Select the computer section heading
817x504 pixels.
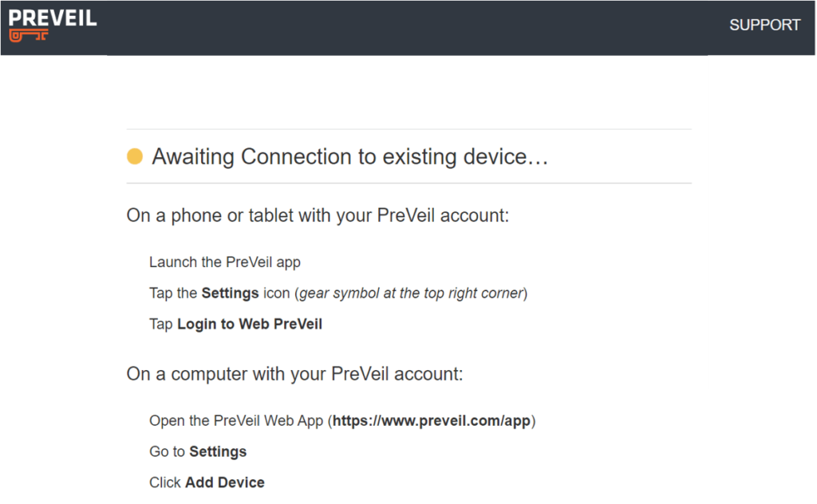(x=294, y=374)
